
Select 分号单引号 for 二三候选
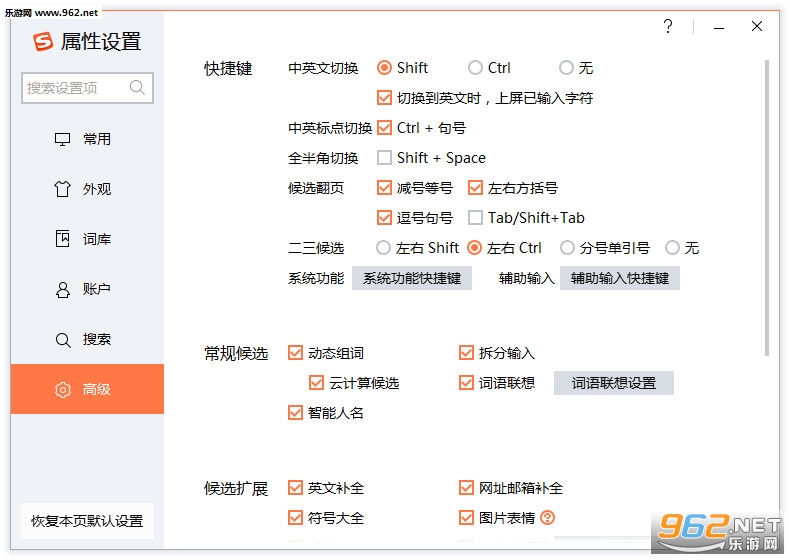(567, 247)
